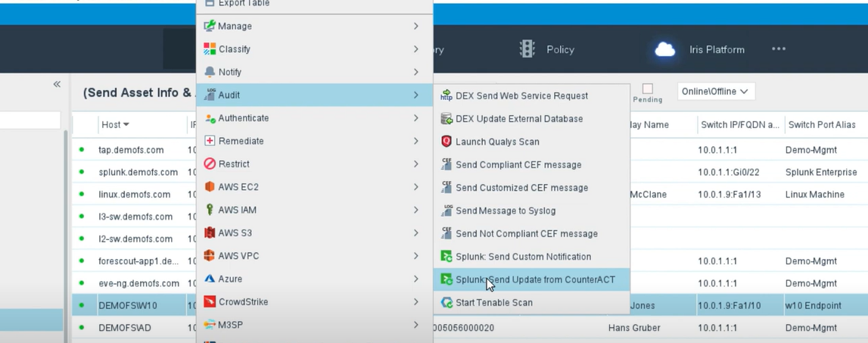Screen dimensions: 868x343
Task: Collapse the left sidebar with double chevron
Action: click(x=57, y=84)
